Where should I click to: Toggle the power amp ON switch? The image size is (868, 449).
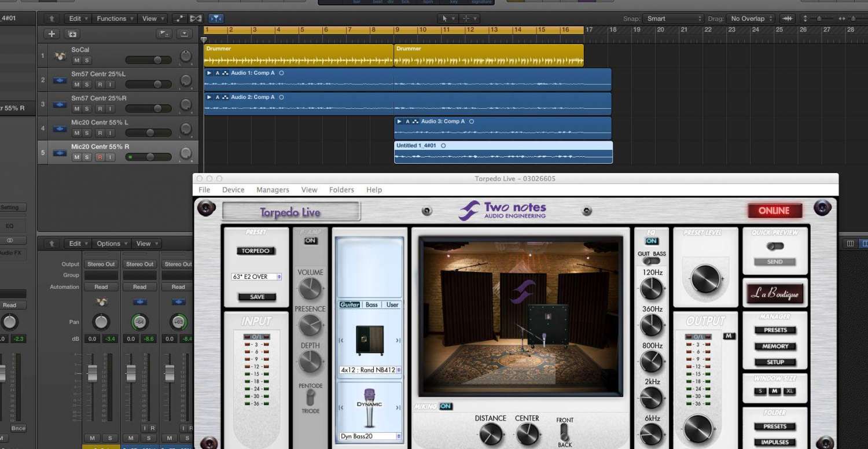[311, 241]
